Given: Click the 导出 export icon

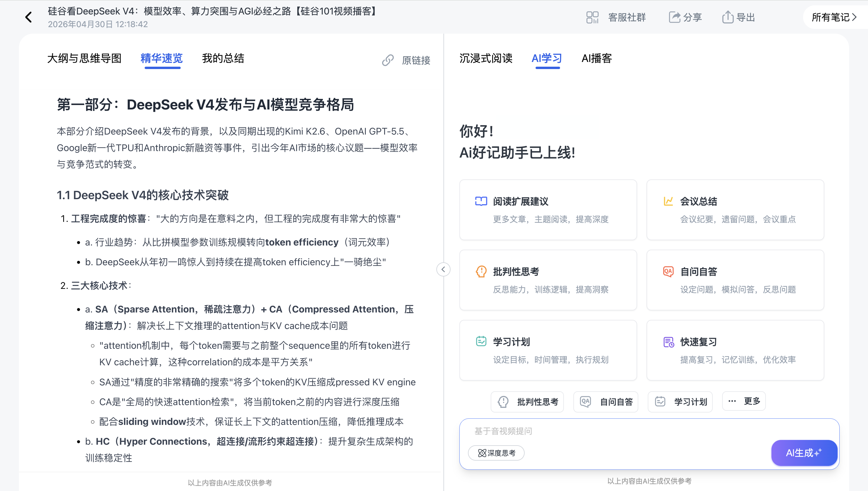Looking at the screenshot, I should (x=728, y=17).
